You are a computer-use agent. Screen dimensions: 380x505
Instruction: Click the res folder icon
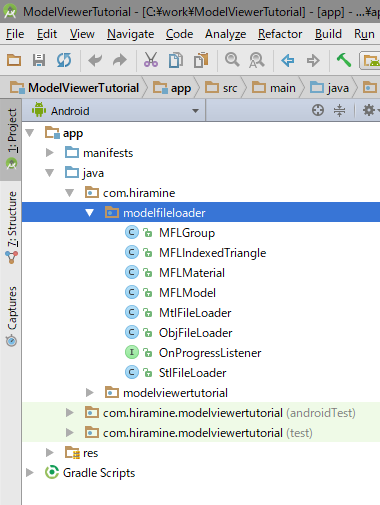pyautogui.click(x=72, y=453)
